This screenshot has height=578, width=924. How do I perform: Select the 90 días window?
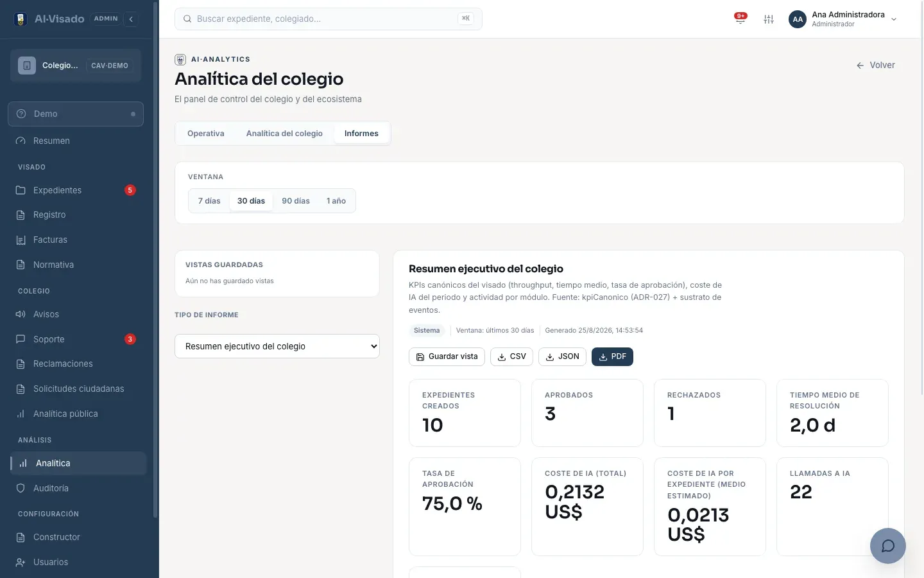296,201
